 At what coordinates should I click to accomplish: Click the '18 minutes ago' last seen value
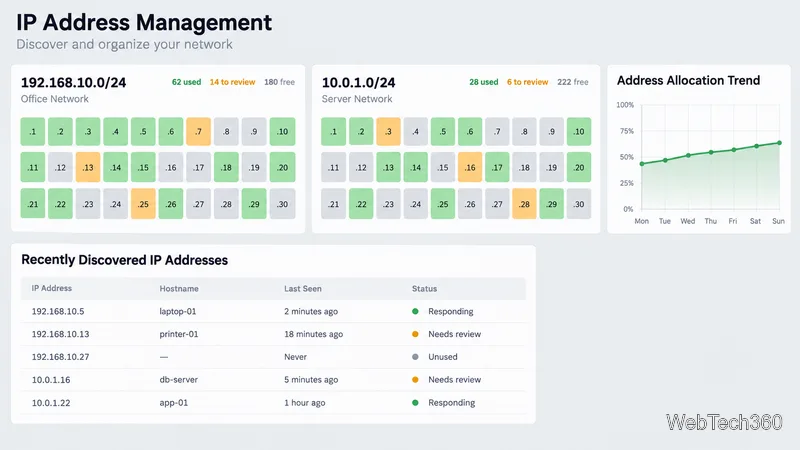tap(313, 334)
